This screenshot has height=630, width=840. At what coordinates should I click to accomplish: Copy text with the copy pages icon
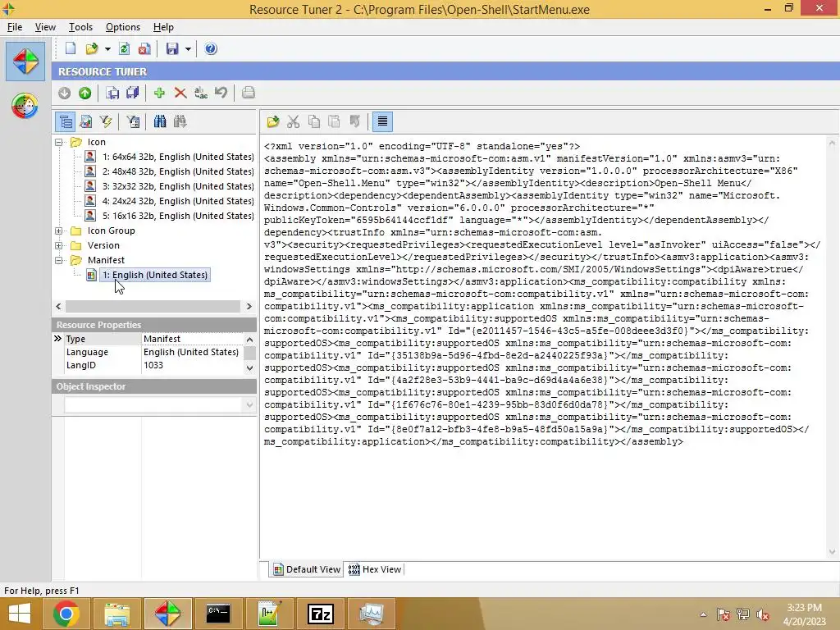coord(314,121)
